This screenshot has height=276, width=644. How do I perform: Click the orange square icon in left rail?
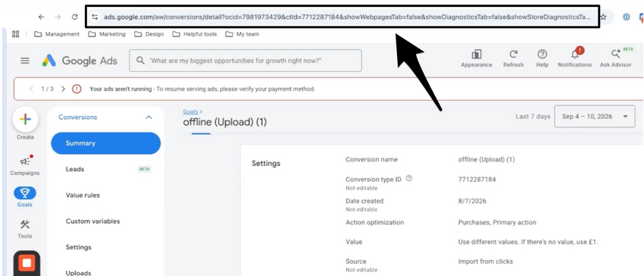pyautogui.click(x=27, y=263)
